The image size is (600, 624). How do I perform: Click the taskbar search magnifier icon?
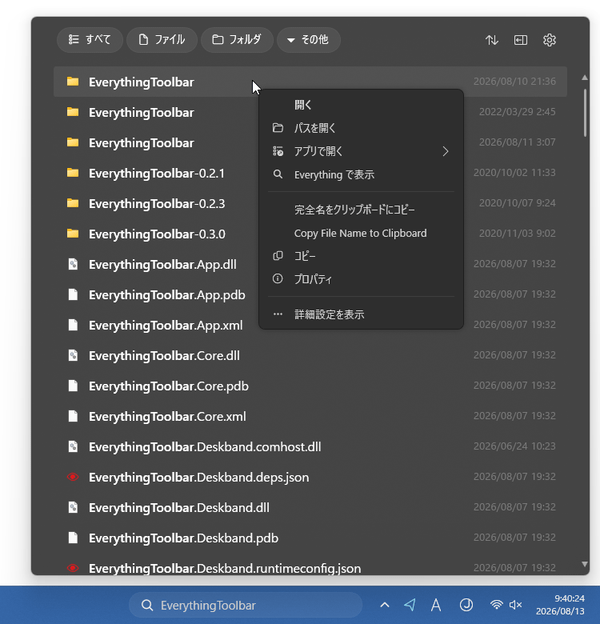(147, 605)
